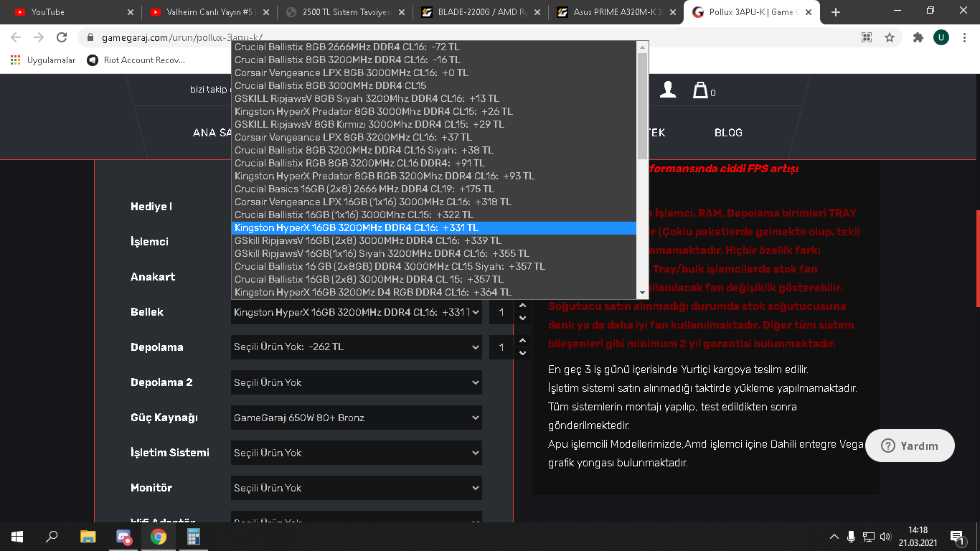Open network settings tray icon
Viewport: 980px width, 551px height.
(x=868, y=537)
